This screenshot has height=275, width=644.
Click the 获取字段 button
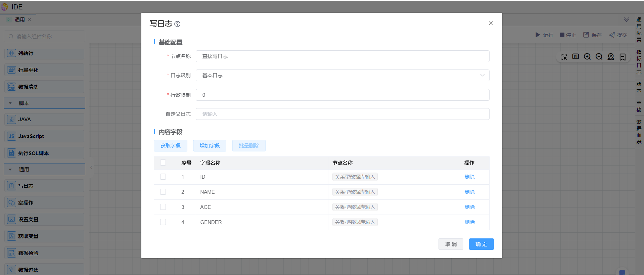(x=170, y=146)
